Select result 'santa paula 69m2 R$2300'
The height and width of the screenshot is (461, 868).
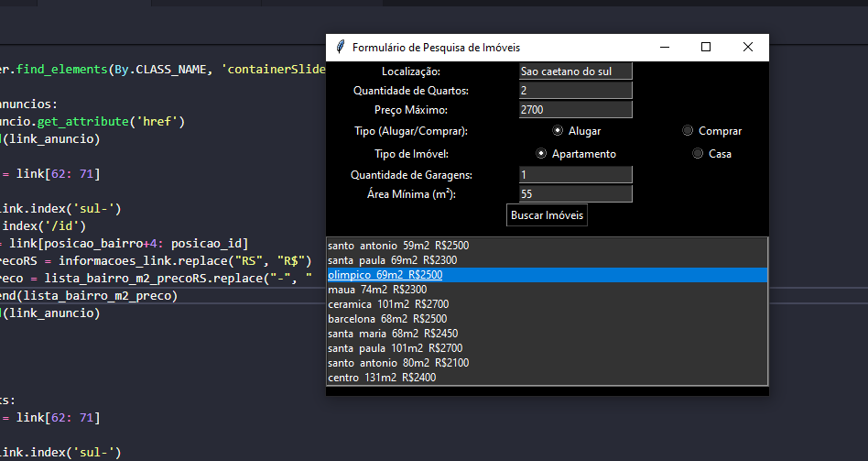tap(547, 260)
